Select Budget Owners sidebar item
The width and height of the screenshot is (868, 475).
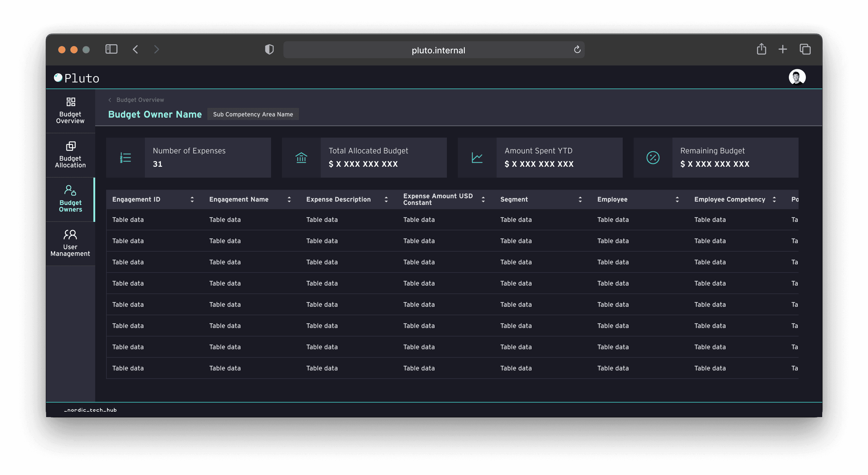[x=70, y=199]
